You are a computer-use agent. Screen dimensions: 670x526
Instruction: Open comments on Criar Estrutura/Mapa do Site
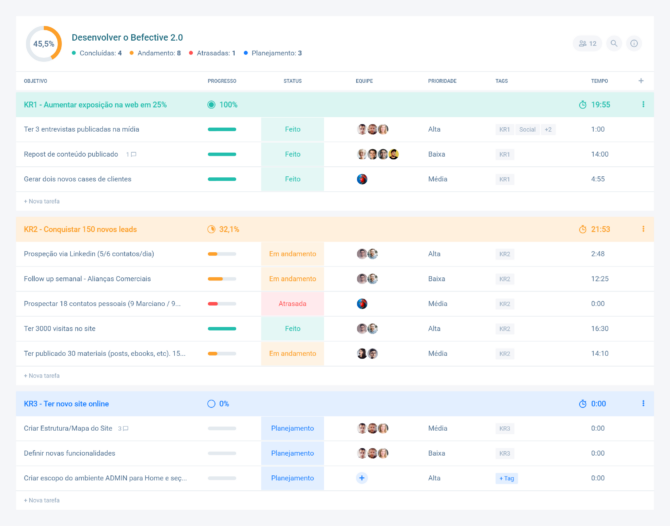tap(123, 428)
